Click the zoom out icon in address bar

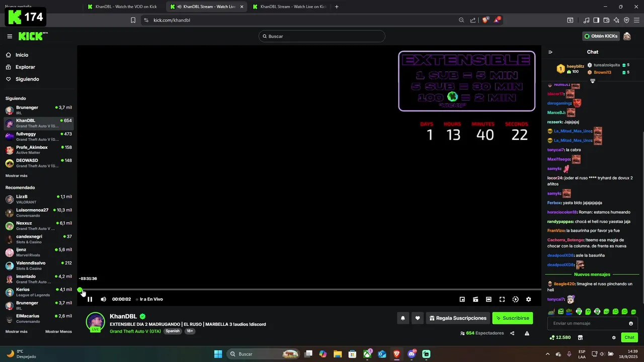pos(461,20)
